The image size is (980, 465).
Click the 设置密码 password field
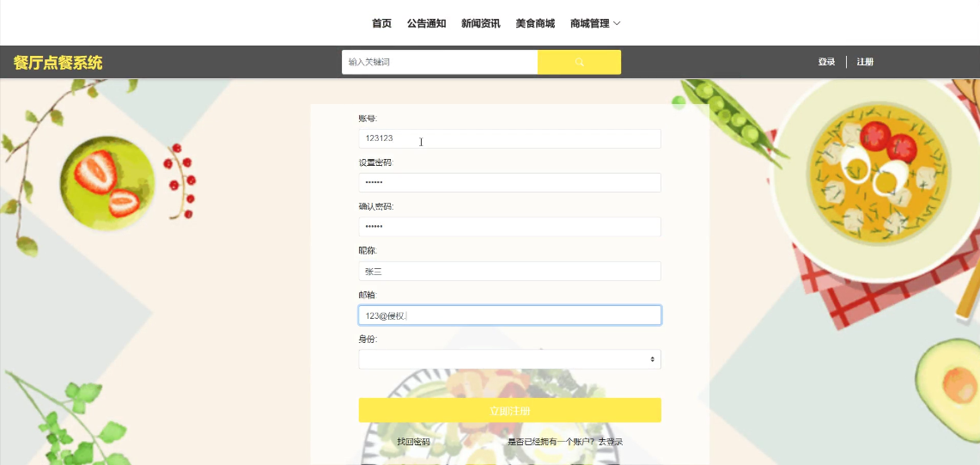click(509, 183)
